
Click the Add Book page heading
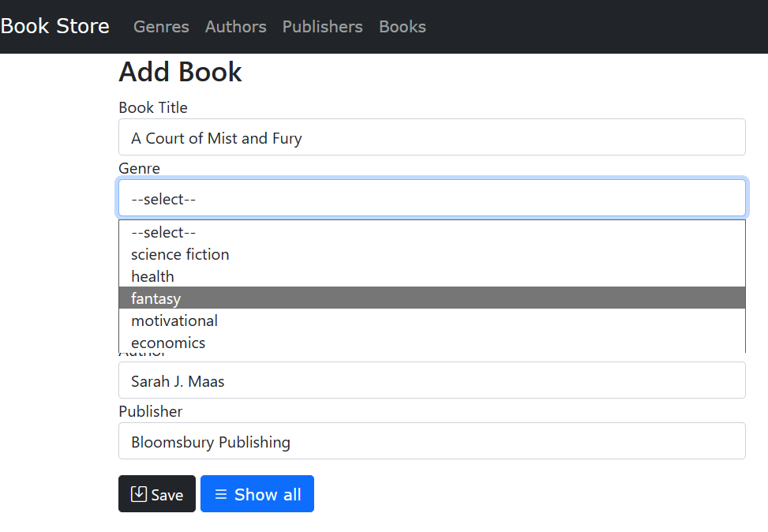pyautogui.click(x=180, y=72)
